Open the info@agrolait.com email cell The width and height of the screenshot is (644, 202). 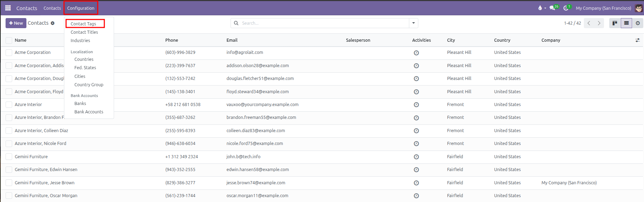(x=245, y=52)
